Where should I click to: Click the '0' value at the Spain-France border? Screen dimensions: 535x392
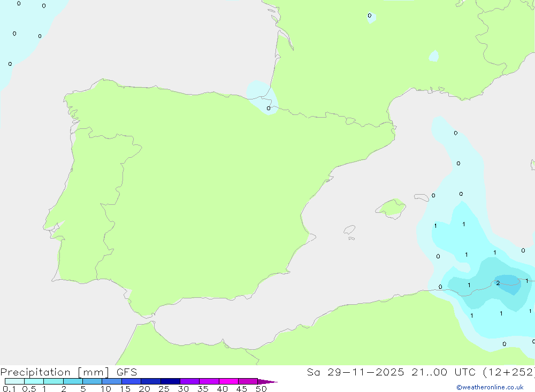click(x=269, y=108)
